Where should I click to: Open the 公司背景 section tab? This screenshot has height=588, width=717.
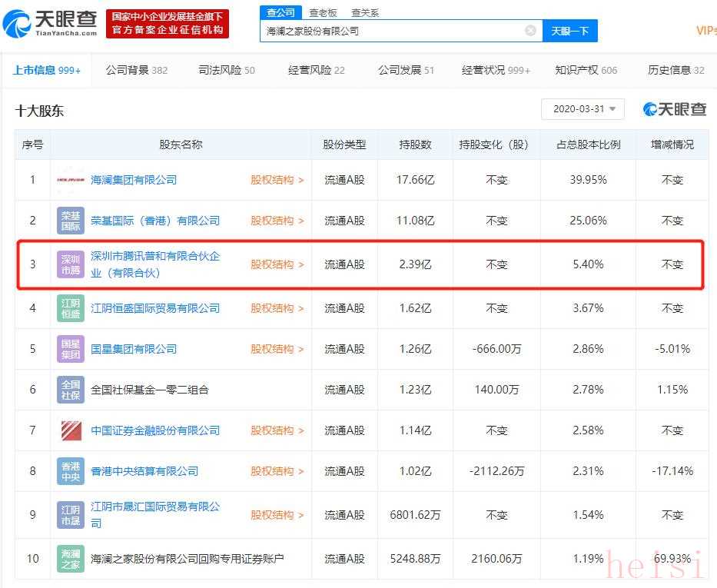[x=137, y=70]
